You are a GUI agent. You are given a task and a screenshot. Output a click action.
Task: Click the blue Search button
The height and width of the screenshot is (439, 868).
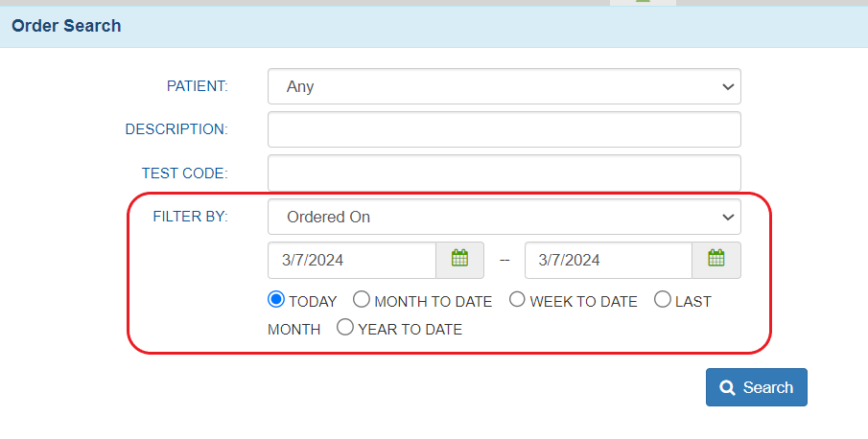coord(756,387)
